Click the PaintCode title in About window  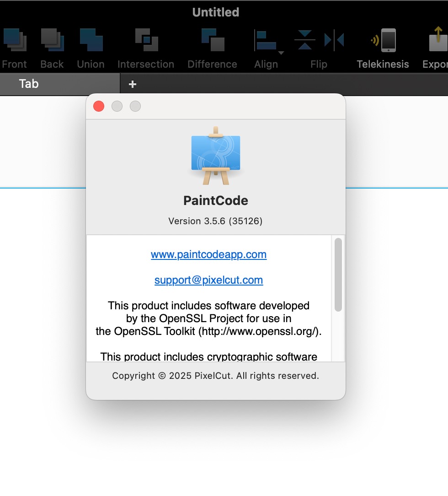pos(216,200)
